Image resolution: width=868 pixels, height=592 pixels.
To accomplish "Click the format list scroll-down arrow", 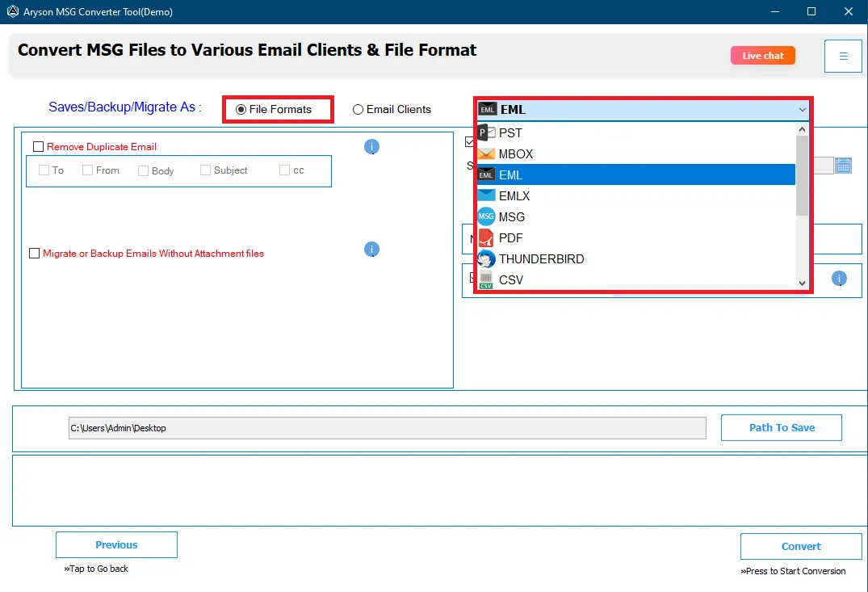I will [x=802, y=283].
